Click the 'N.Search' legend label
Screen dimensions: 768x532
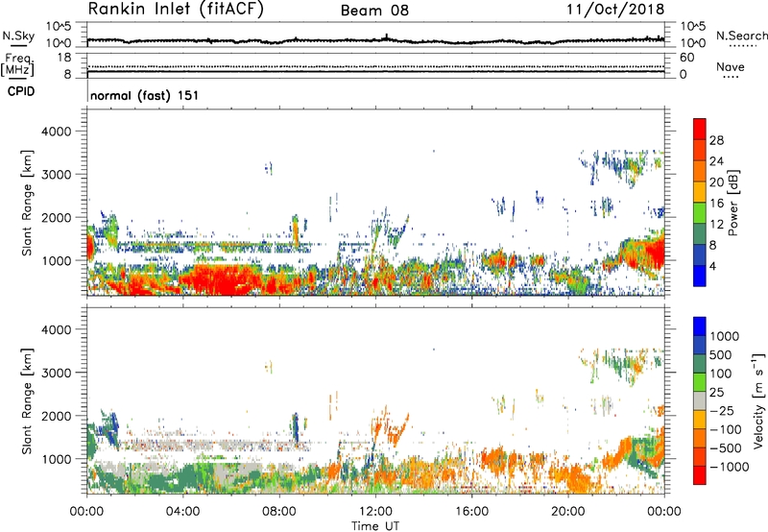tap(741, 36)
